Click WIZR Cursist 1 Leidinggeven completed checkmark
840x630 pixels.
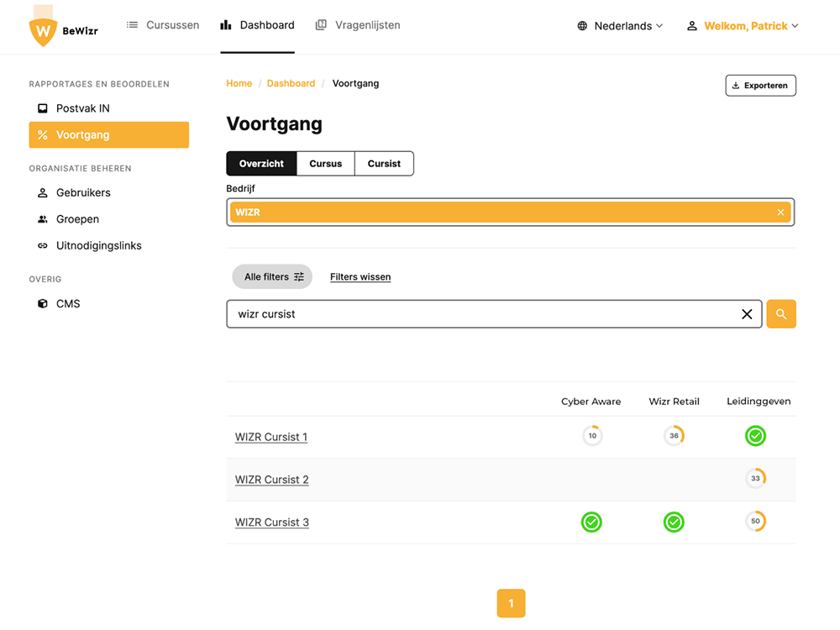755,435
